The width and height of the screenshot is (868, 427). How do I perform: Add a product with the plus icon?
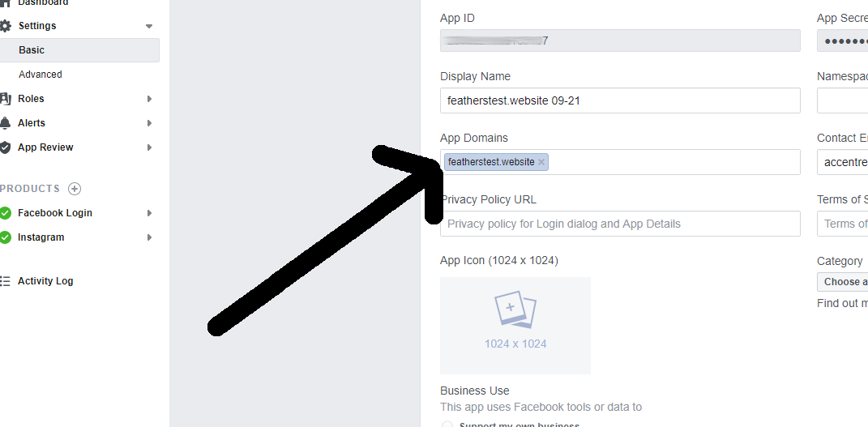click(x=75, y=189)
